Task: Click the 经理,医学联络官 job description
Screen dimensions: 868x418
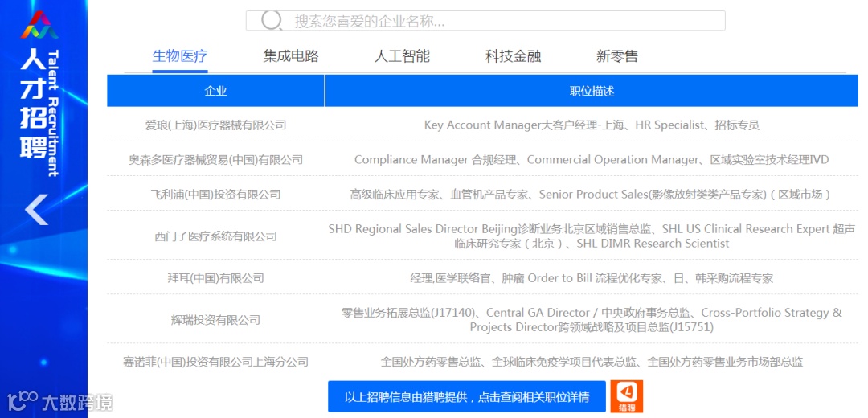Action: pyautogui.click(x=592, y=278)
